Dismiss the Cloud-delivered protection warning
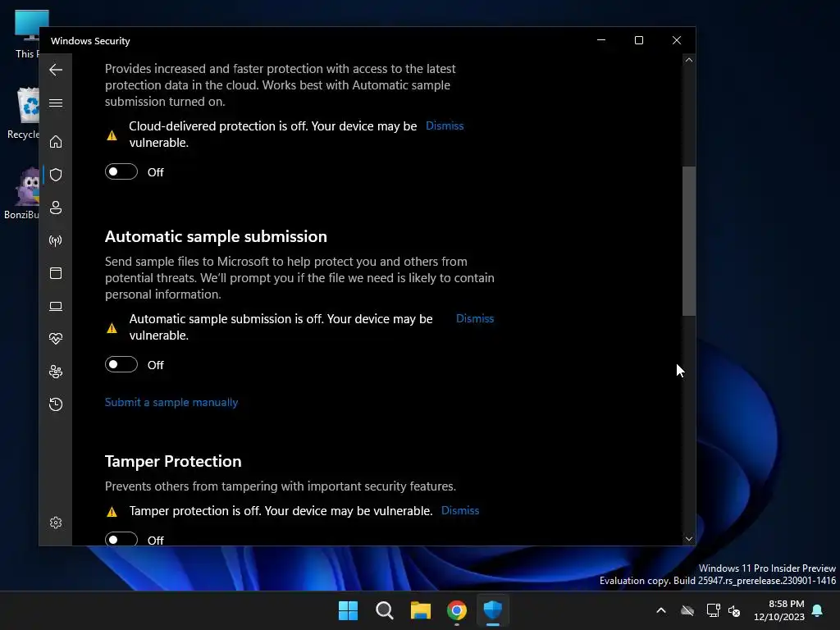 point(445,126)
